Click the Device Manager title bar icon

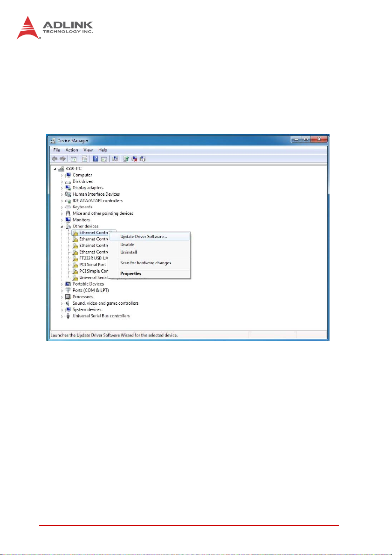click(x=54, y=141)
